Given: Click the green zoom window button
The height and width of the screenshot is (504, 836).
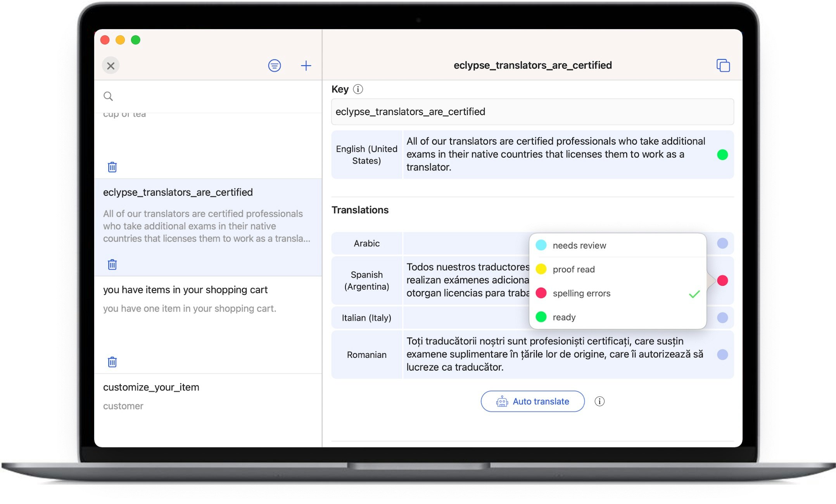Looking at the screenshot, I should click(x=136, y=40).
